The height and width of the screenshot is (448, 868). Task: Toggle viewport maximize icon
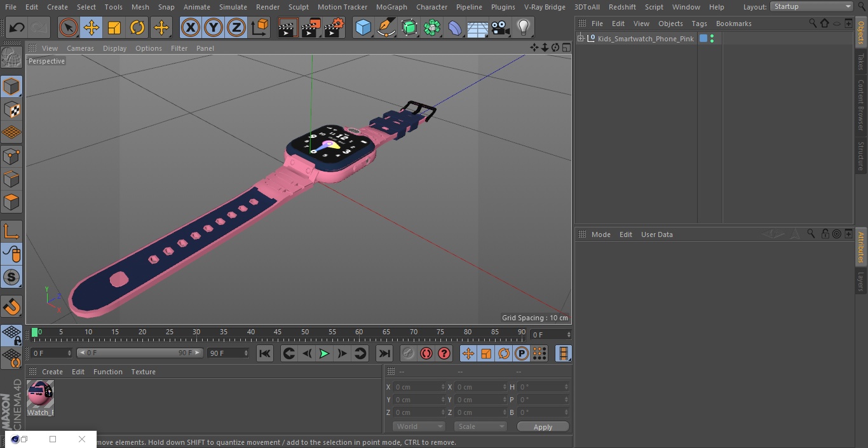pos(566,48)
